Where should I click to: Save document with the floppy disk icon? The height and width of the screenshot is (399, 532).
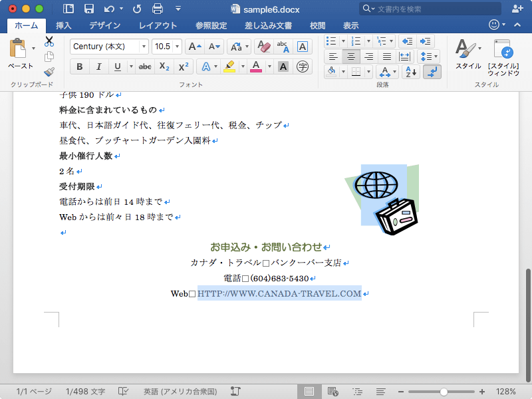tap(89, 9)
